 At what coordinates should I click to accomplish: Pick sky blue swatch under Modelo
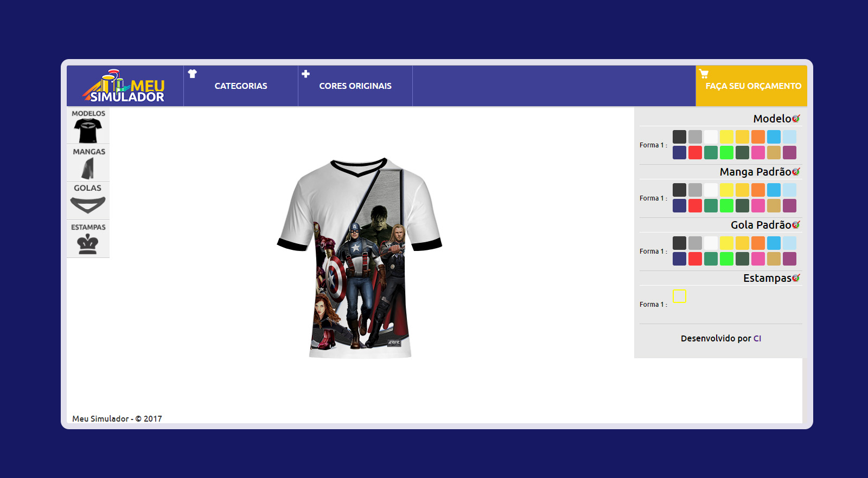point(774,137)
